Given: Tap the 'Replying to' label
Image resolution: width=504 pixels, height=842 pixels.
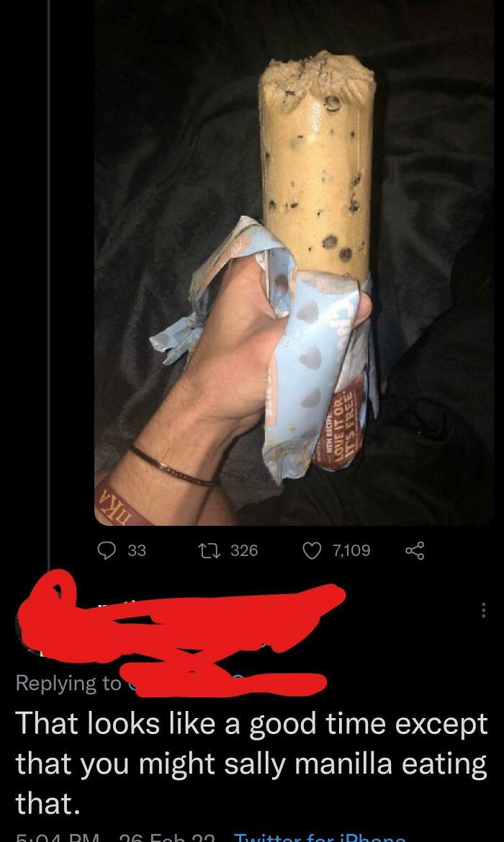Looking at the screenshot, I should click(x=68, y=683).
